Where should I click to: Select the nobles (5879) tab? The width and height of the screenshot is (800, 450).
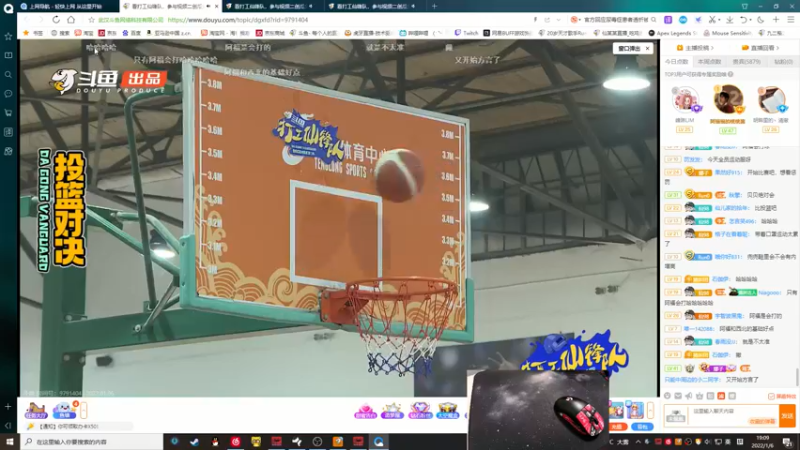746,62
